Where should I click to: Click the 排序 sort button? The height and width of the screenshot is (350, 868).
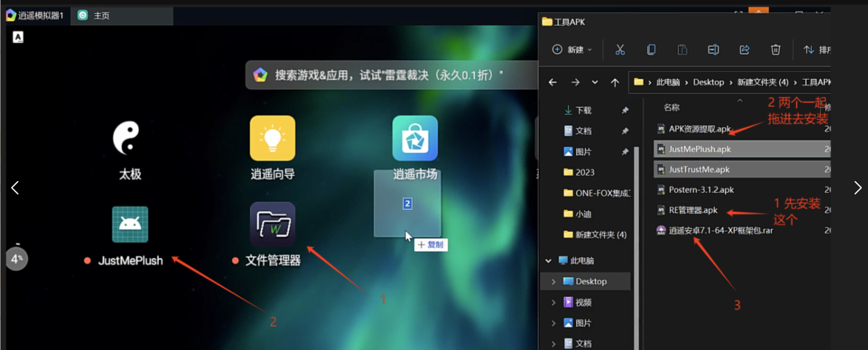click(x=816, y=50)
